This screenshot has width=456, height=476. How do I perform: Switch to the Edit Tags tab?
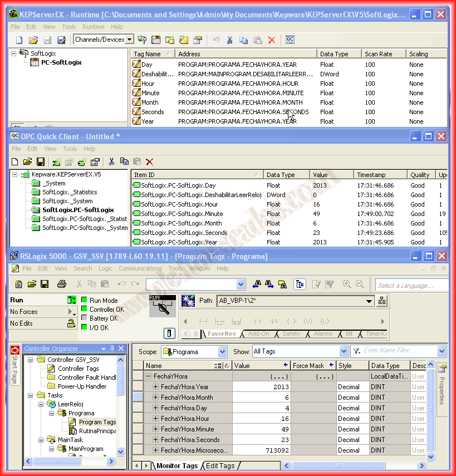coord(220,465)
